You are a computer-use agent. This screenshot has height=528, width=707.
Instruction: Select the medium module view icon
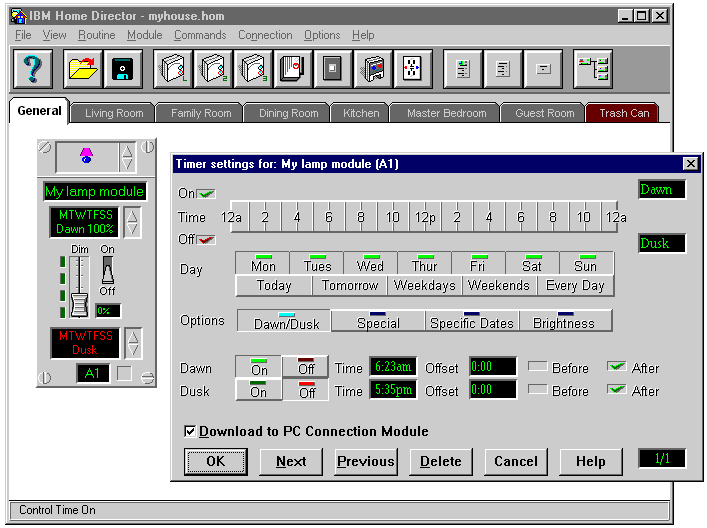point(503,69)
